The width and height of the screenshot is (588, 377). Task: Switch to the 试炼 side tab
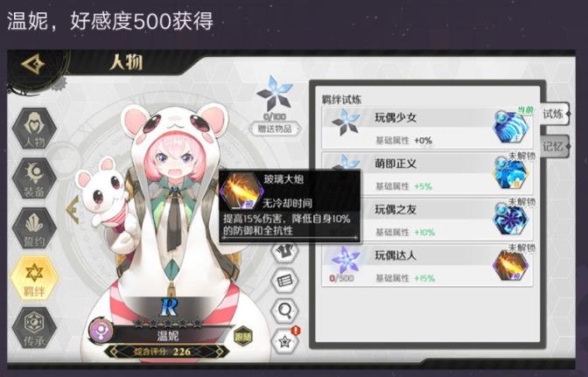[555, 115]
